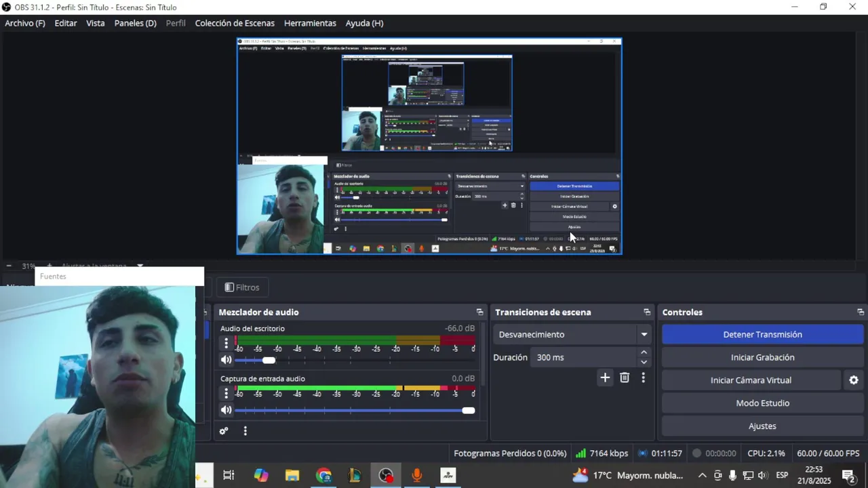Click Detener Transmisión button
The width and height of the screenshot is (868, 488).
(763, 335)
